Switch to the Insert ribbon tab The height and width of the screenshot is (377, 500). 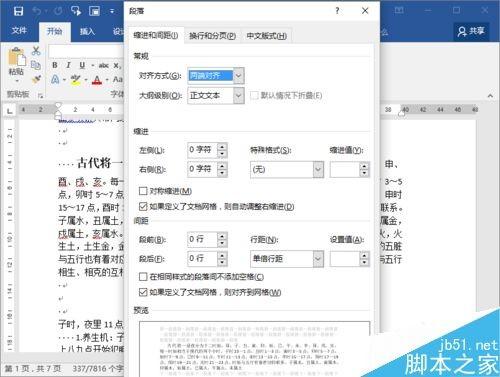coord(87,32)
